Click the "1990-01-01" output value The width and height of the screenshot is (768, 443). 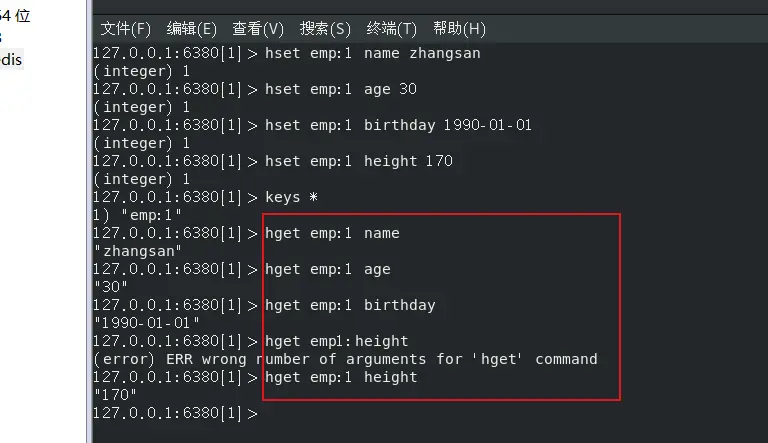click(146, 323)
